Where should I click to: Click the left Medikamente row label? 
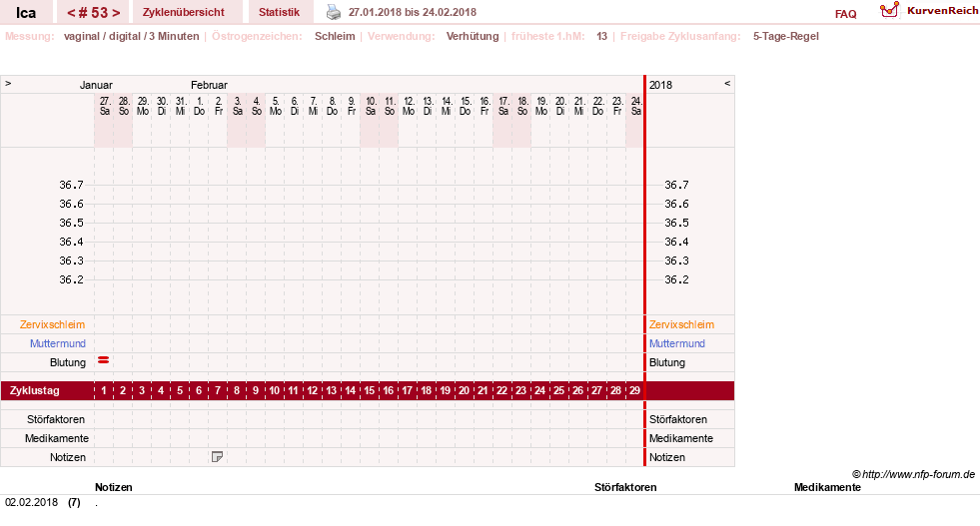pos(57,438)
